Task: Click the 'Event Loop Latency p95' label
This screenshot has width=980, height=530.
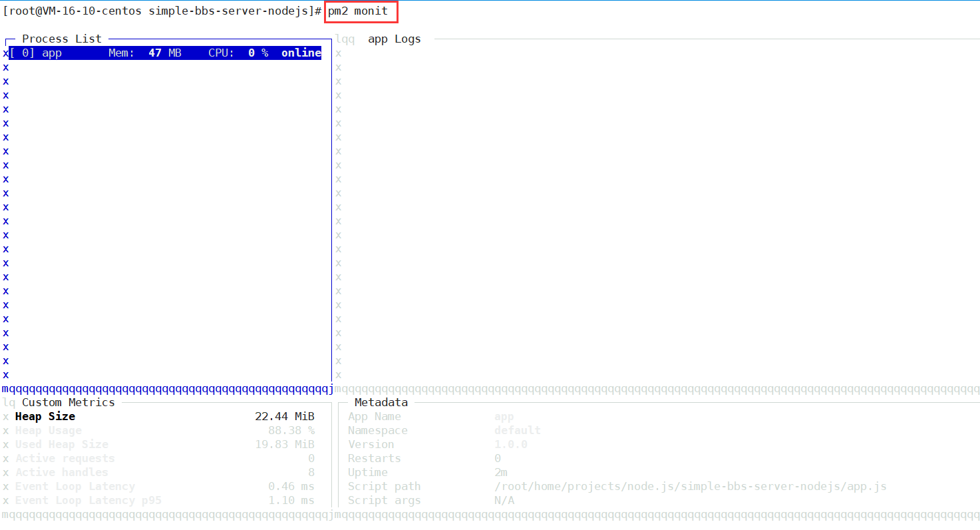Action: [x=88, y=500]
